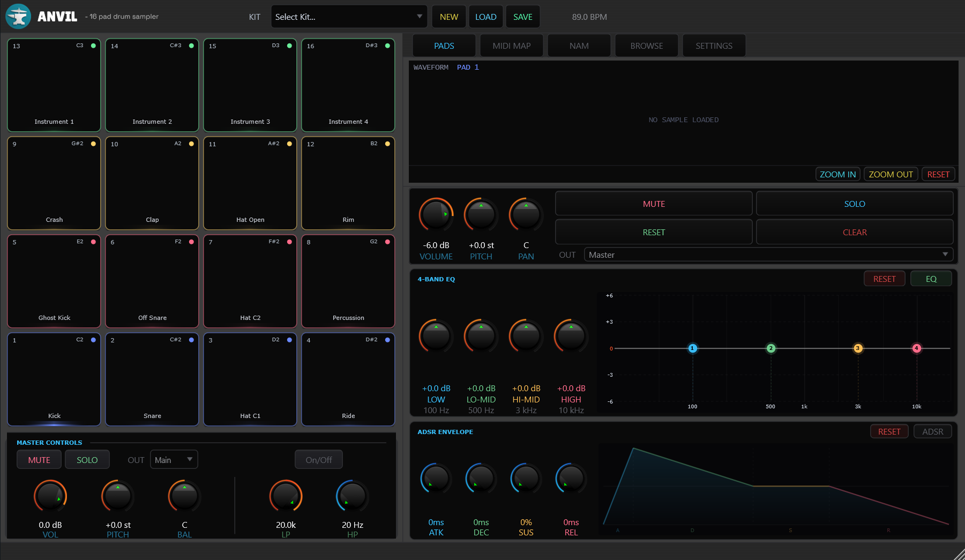
Task: Select the Rim pad
Action: pyautogui.click(x=348, y=183)
